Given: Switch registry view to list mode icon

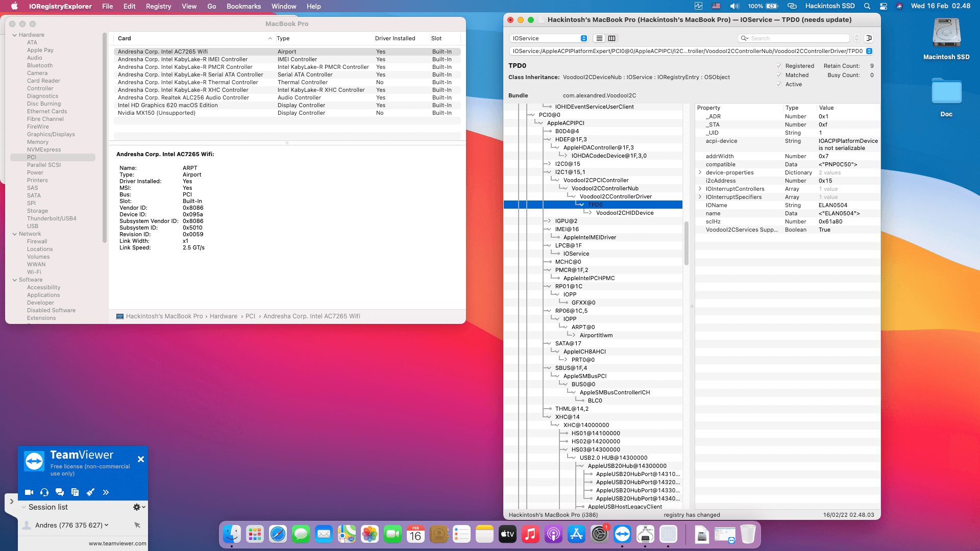Looking at the screenshot, I should tap(599, 38).
